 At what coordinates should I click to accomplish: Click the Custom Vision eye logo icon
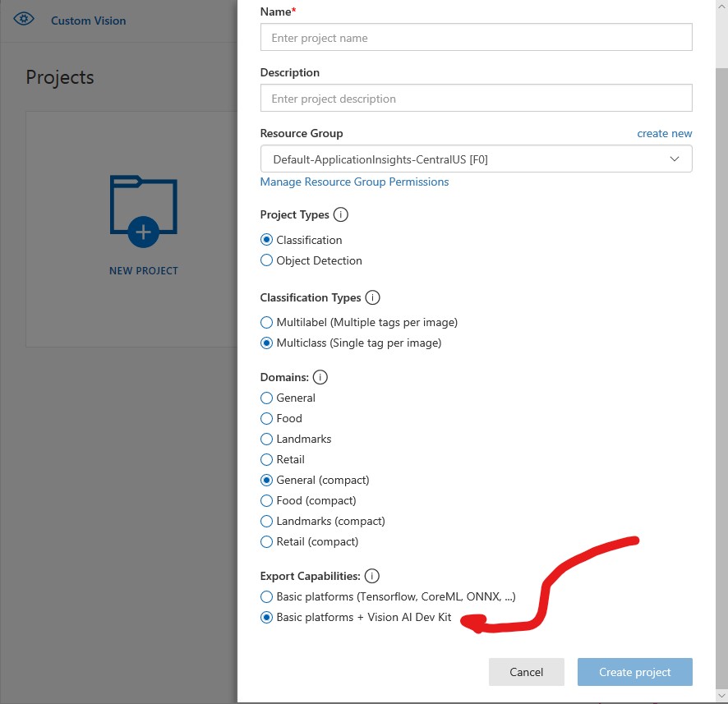25,20
